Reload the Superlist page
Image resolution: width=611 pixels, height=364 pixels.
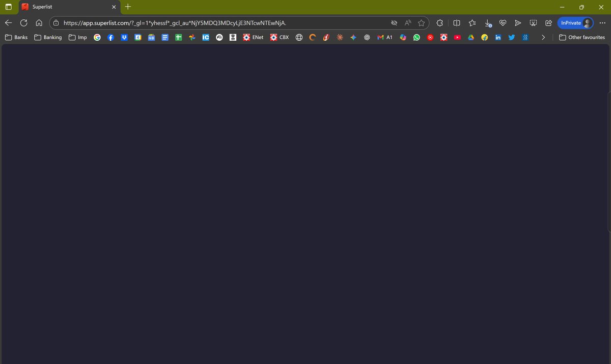tap(23, 23)
